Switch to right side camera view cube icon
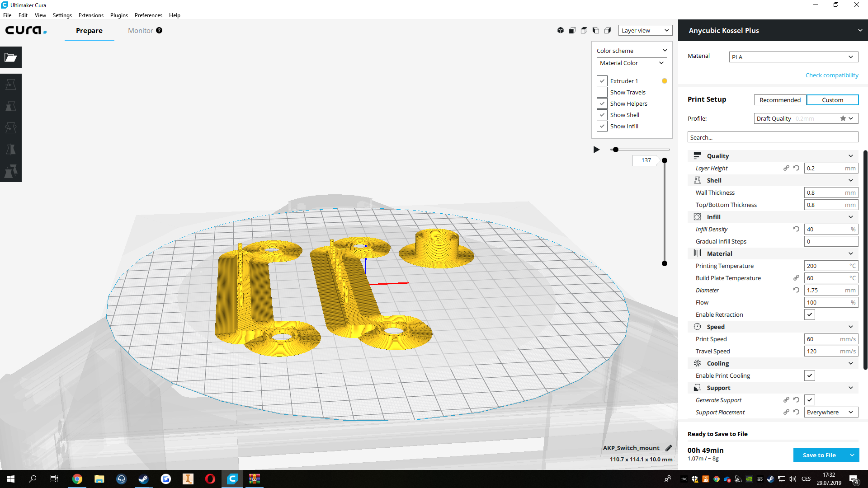868x488 pixels. point(608,30)
